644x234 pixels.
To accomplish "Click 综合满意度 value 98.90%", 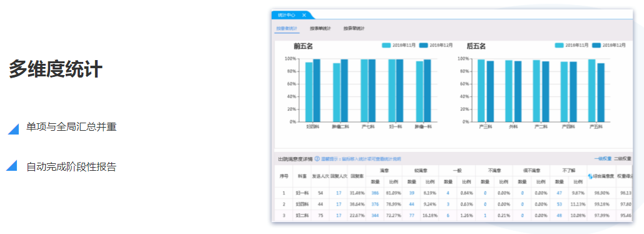I will (x=601, y=193).
